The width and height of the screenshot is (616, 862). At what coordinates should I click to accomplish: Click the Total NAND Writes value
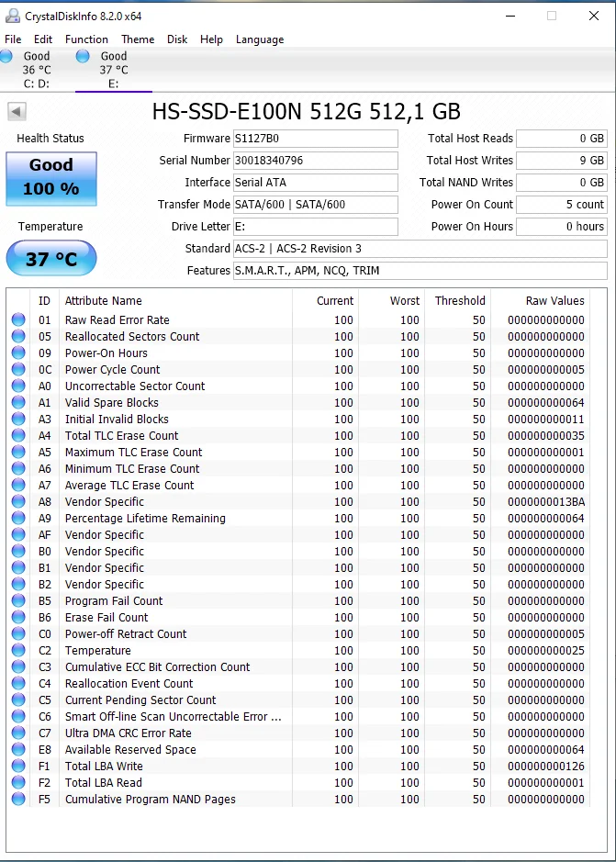[562, 183]
